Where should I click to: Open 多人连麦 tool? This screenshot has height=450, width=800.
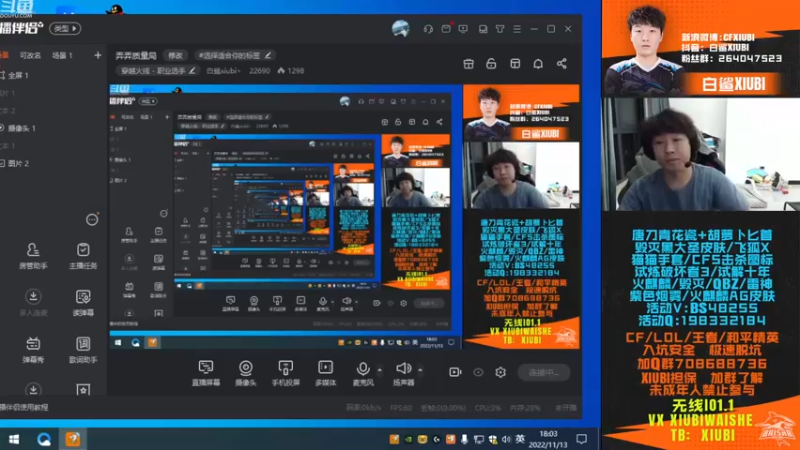33,303
